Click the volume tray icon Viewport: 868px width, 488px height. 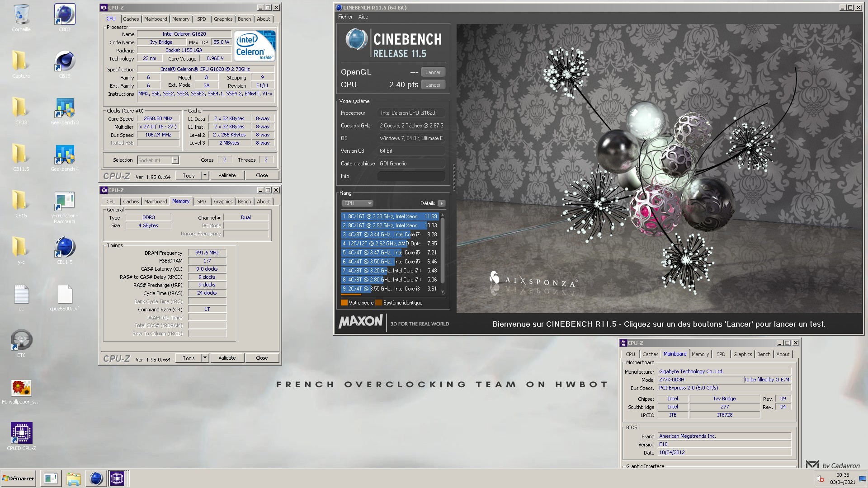[x=821, y=479]
